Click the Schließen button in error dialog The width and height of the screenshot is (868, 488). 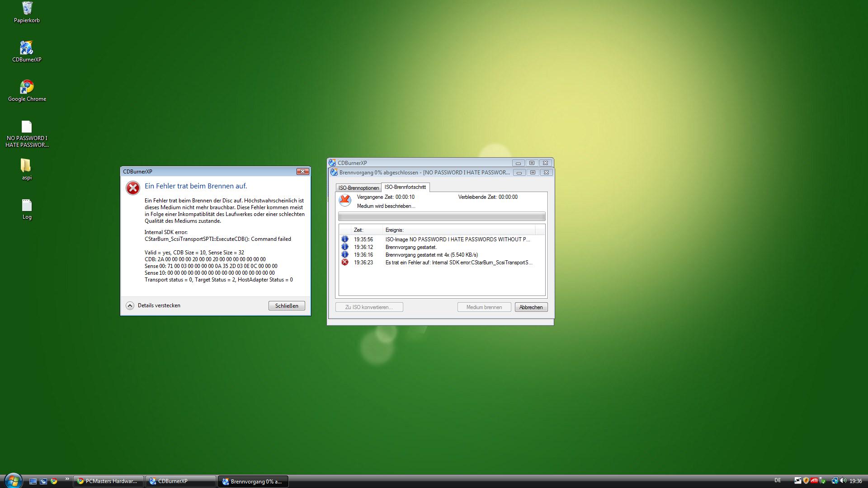(287, 306)
